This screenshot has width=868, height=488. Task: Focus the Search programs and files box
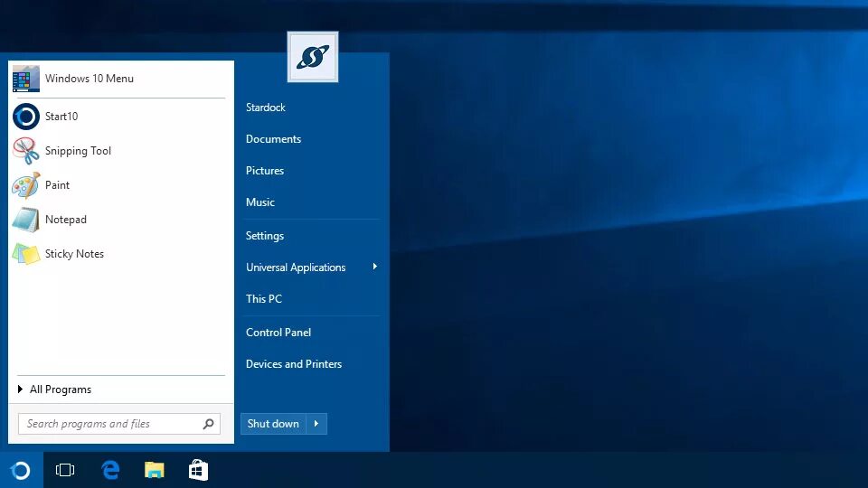(119, 424)
